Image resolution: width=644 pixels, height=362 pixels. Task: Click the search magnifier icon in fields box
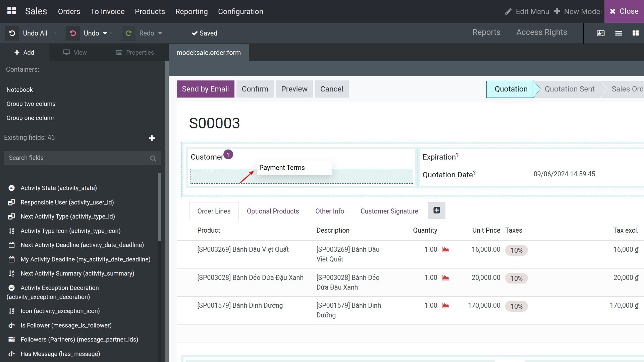coord(153,158)
